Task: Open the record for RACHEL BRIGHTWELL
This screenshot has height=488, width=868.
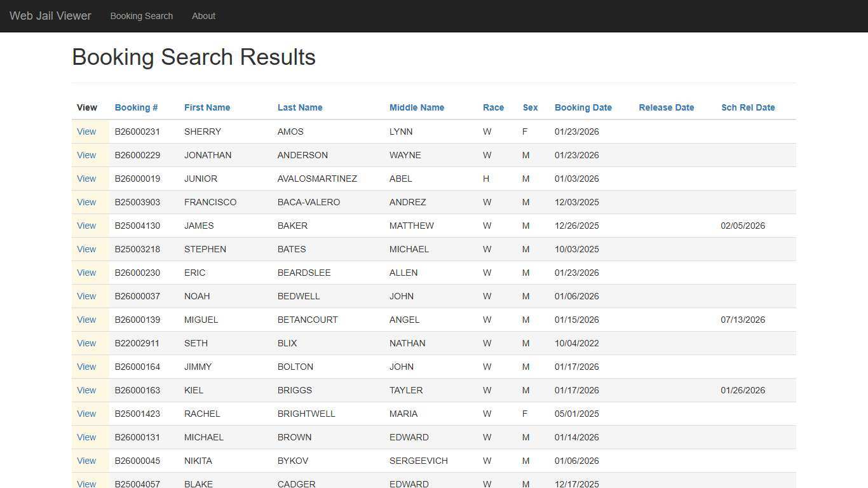Action: [x=86, y=414]
